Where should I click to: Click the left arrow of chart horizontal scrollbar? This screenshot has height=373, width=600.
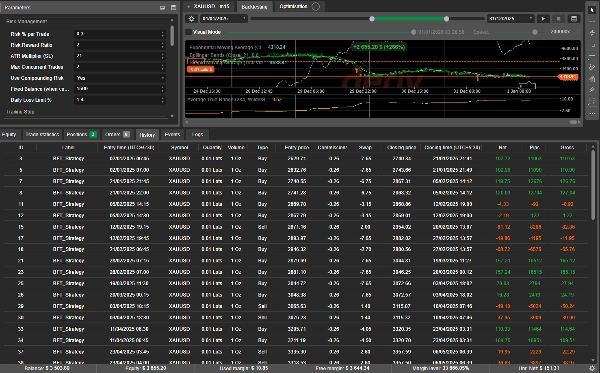point(187,122)
